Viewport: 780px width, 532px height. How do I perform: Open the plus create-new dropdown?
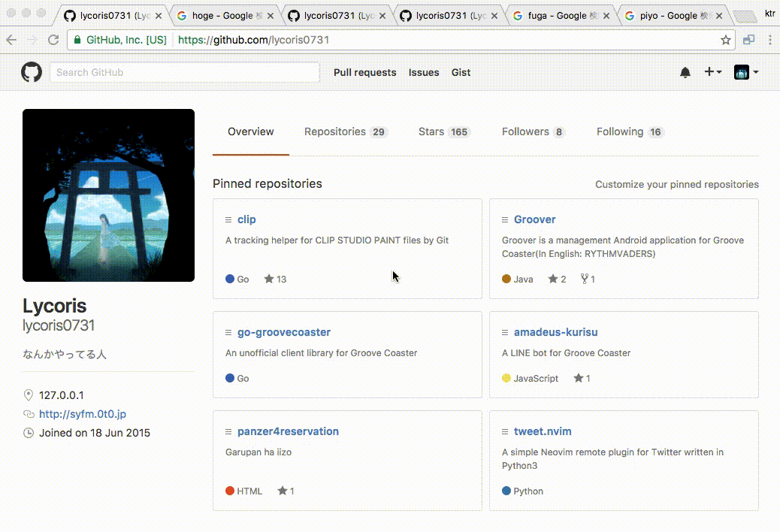(713, 72)
